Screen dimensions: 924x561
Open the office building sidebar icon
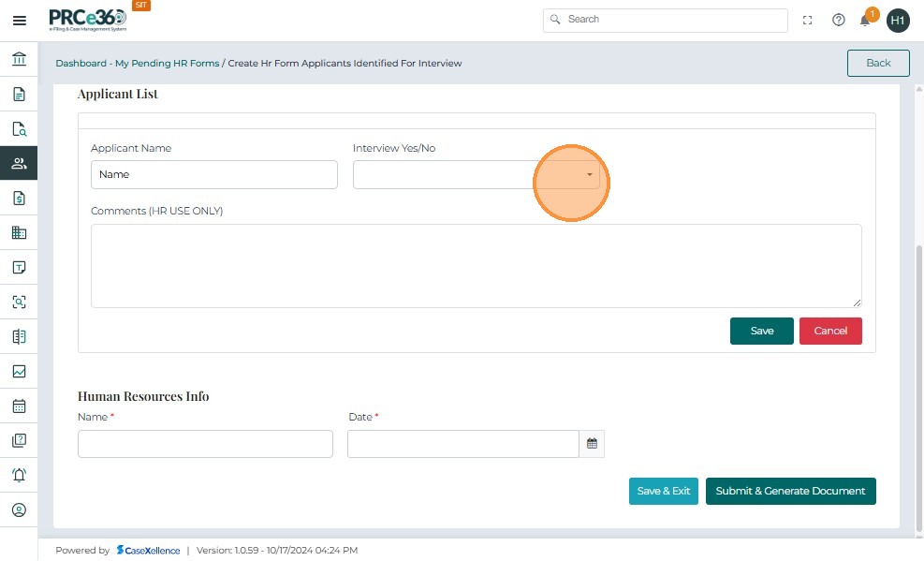(x=19, y=233)
